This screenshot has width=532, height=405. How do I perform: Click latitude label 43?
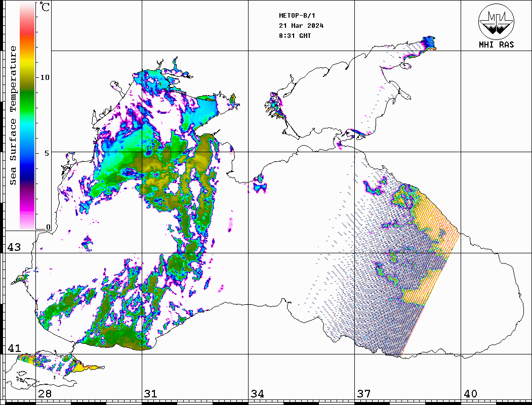click(14, 247)
